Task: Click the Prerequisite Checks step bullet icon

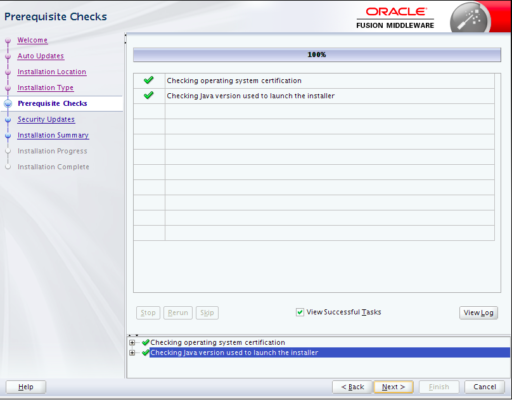Action: point(8,104)
